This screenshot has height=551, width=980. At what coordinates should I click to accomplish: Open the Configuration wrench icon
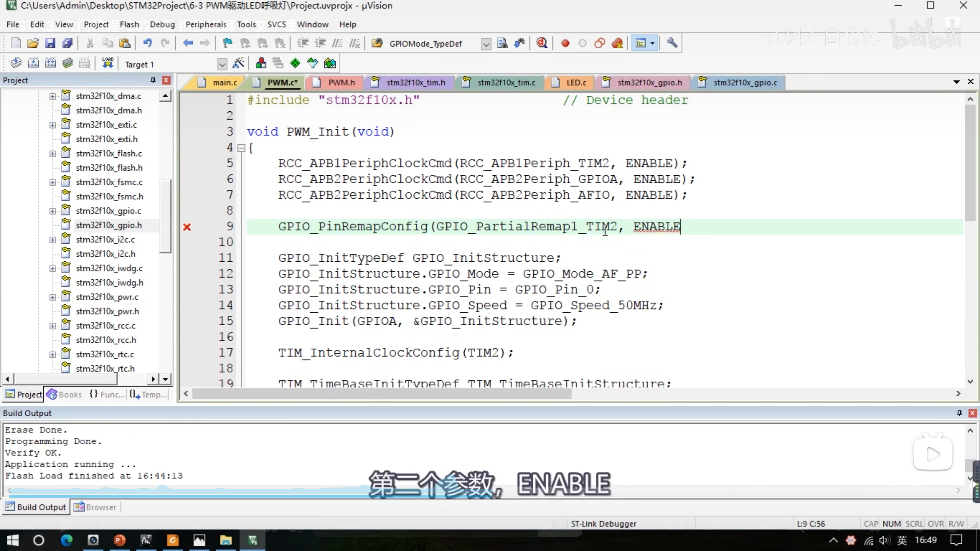pos(672,43)
